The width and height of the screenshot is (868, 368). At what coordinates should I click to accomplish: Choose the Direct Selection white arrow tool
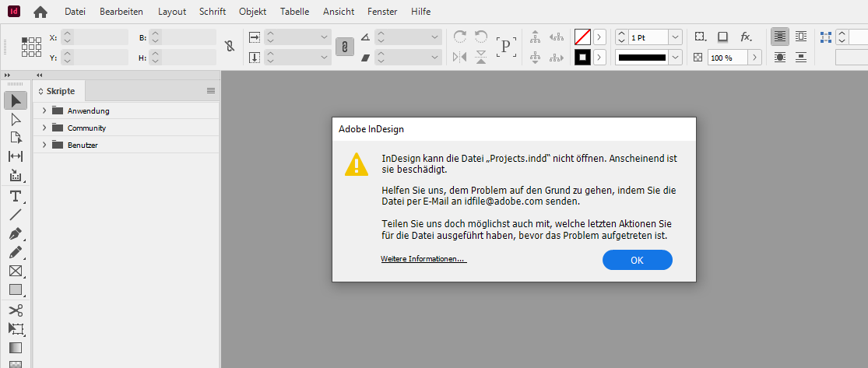16,119
